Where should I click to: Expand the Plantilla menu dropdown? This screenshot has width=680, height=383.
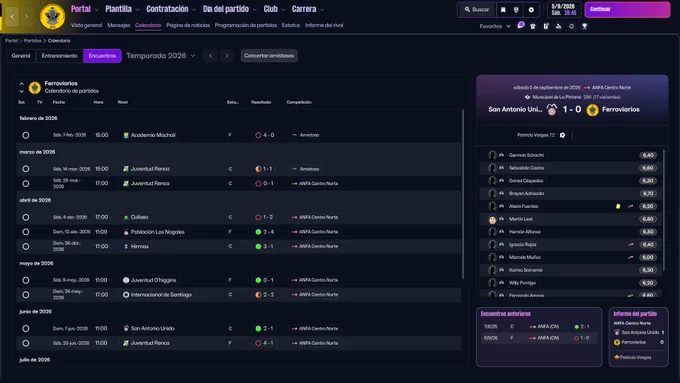point(137,10)
